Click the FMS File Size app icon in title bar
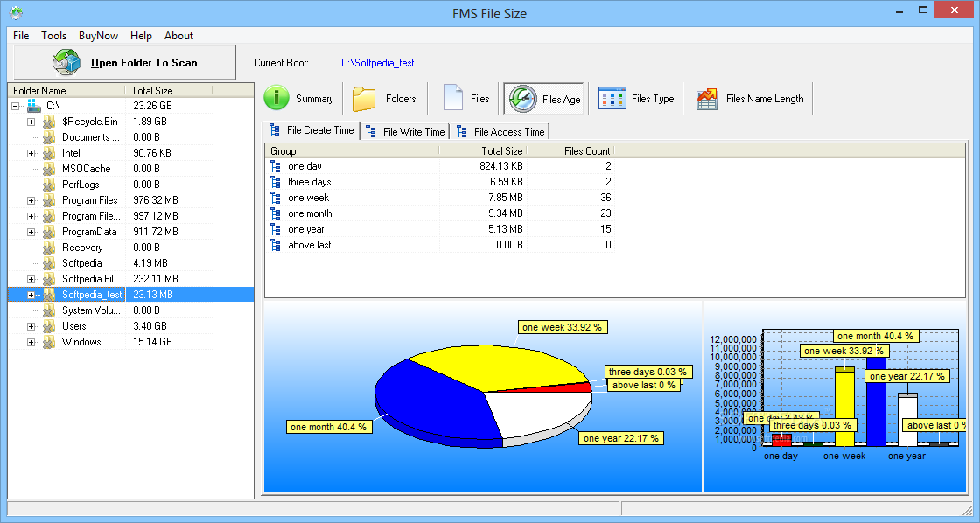Image resolution: width=980 pixels, height=523 pixels. (x=17, y=12)
